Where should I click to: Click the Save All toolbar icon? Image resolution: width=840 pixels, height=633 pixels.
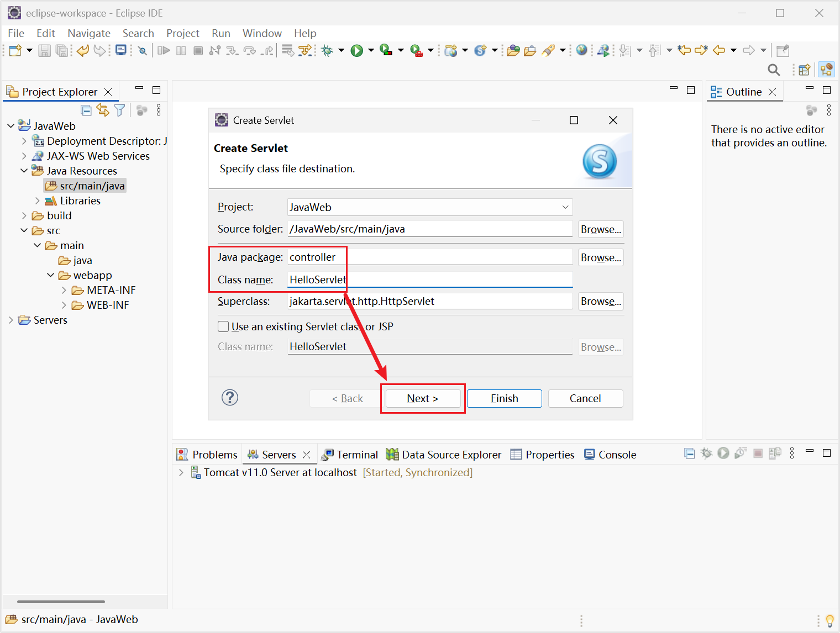tap(62, 51)
